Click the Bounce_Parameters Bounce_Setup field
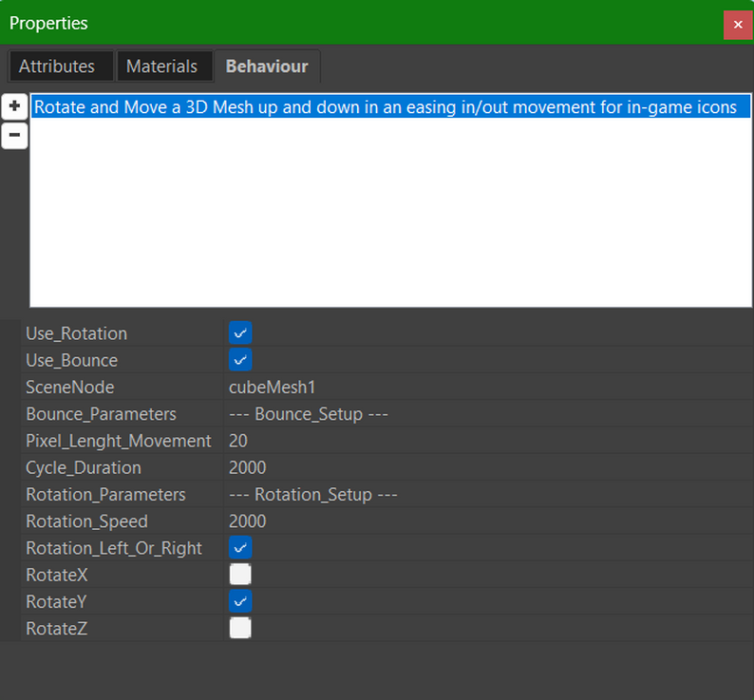754x700 pixels. pos(488,414)
